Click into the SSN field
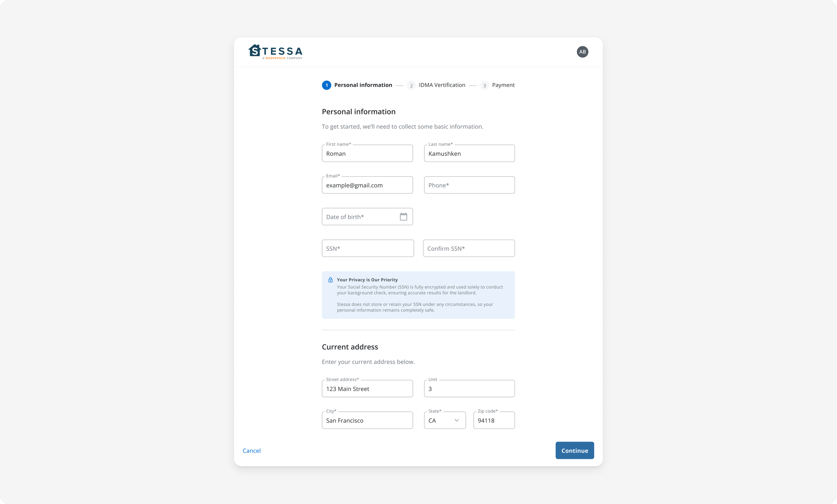 [368, 248]
